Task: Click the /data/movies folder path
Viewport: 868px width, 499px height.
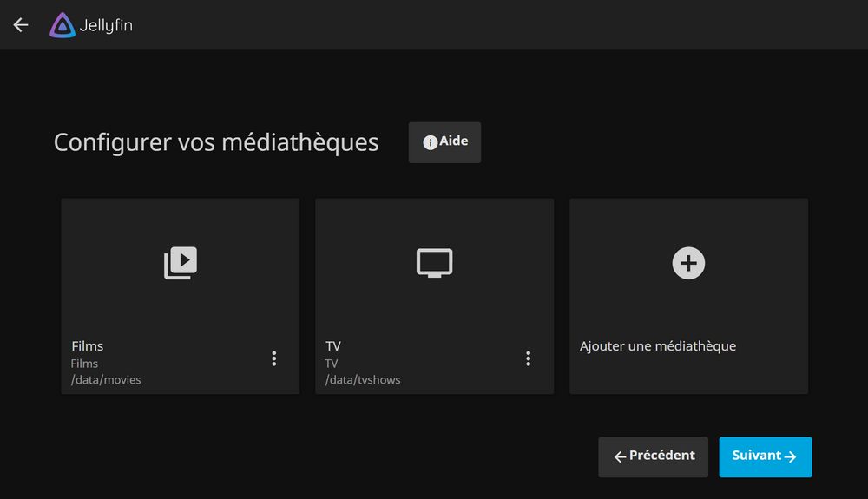Action: click(106, 380)
